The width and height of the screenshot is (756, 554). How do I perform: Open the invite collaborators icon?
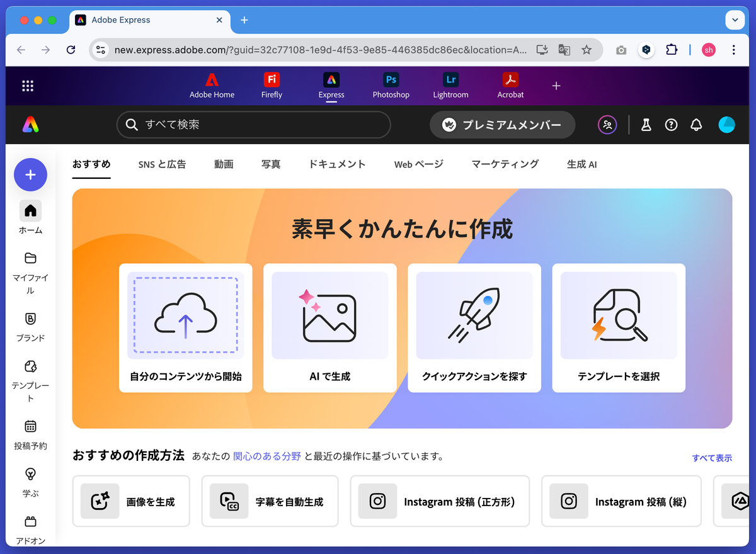[607, 125]
